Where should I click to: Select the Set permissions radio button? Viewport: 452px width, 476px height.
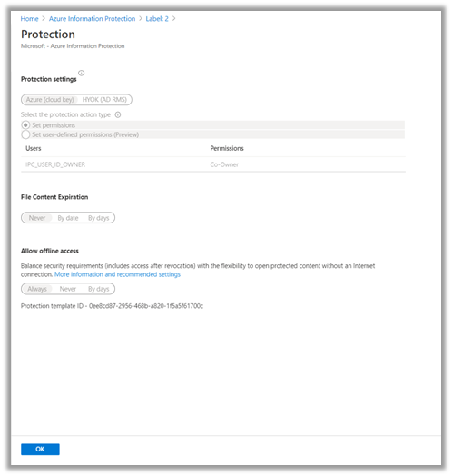[25, 125]
